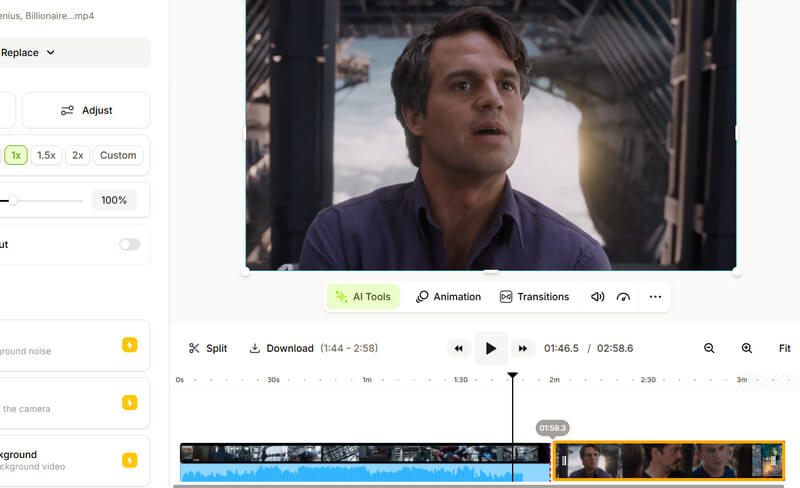Click lightning badge beside background noise
This screenshot has height=488, width=800.
pyautogui.click(x=130, y=345)
